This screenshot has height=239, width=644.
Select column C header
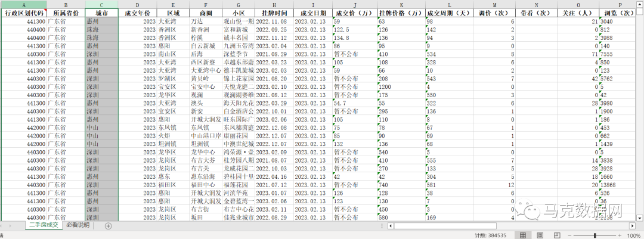(102, 5)
